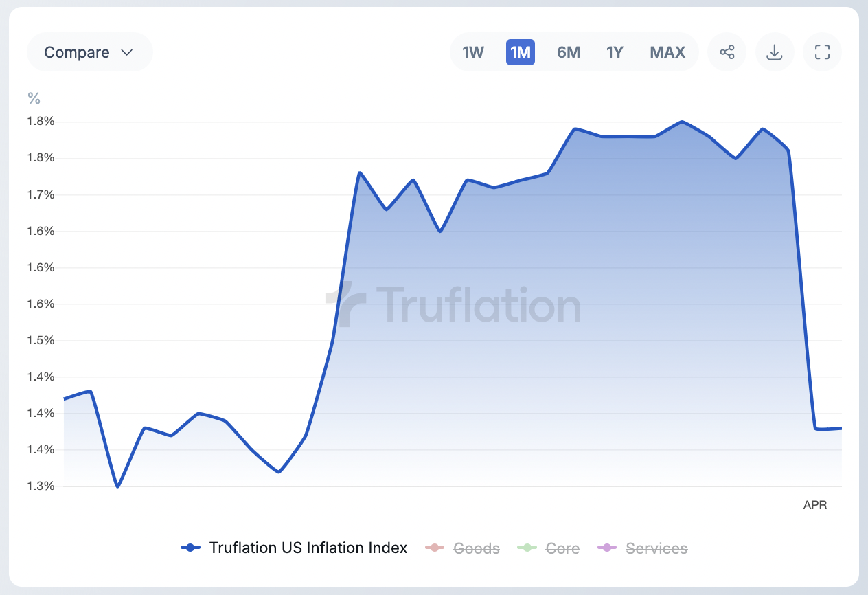Image resolution: width=868 pixels, height=595 pixels.
Task: Enter fullscreen mode with the expand icon
Action: (822, 52)
